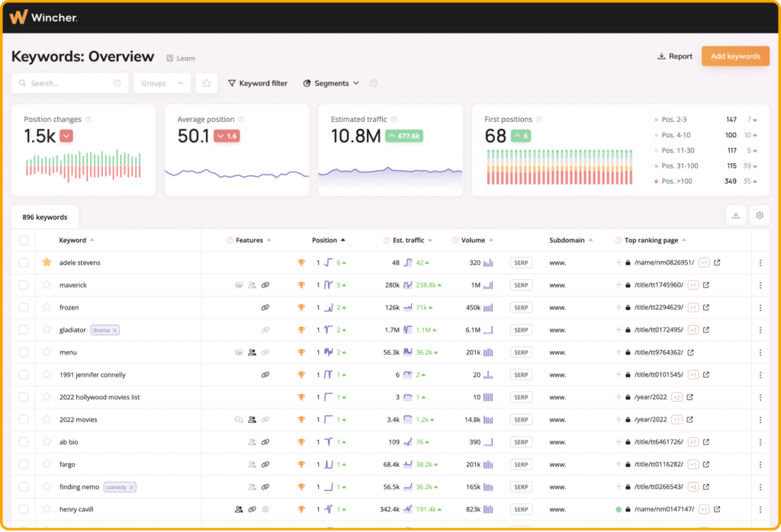Expand the Pos. 2-3 breakdown arrow
Viewport: 781px width, 532px height.
point(756,120)
